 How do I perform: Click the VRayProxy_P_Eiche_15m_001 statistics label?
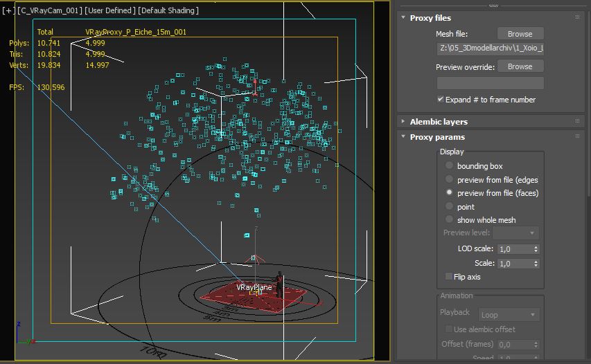coord(136,32)
